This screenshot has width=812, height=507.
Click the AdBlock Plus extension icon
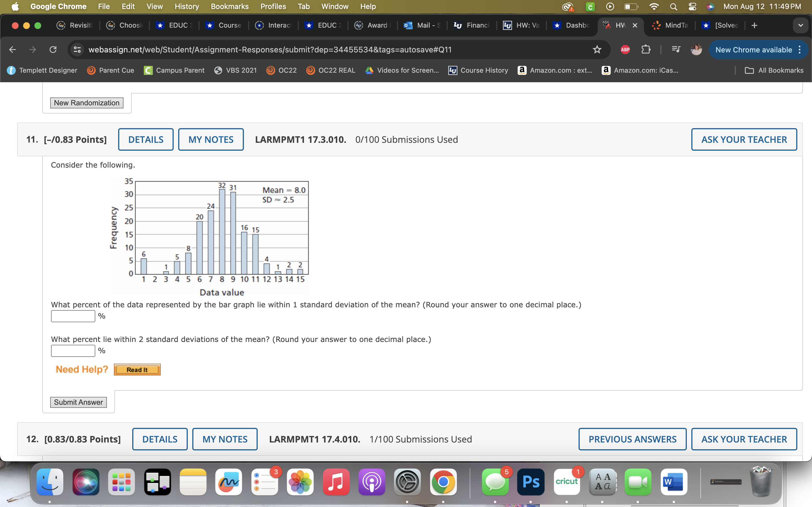coord(625,50)
